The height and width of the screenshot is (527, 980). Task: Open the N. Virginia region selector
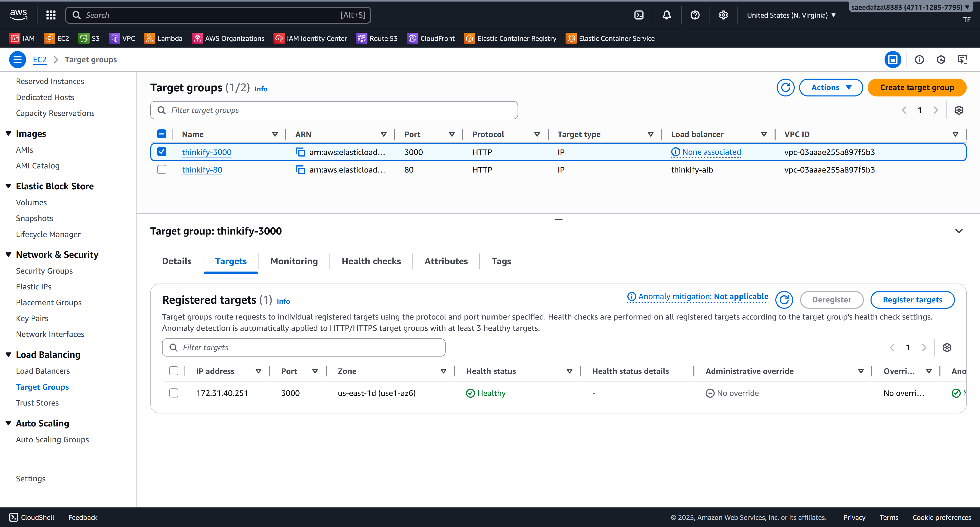pyautogui.click(x=791, y=15)
